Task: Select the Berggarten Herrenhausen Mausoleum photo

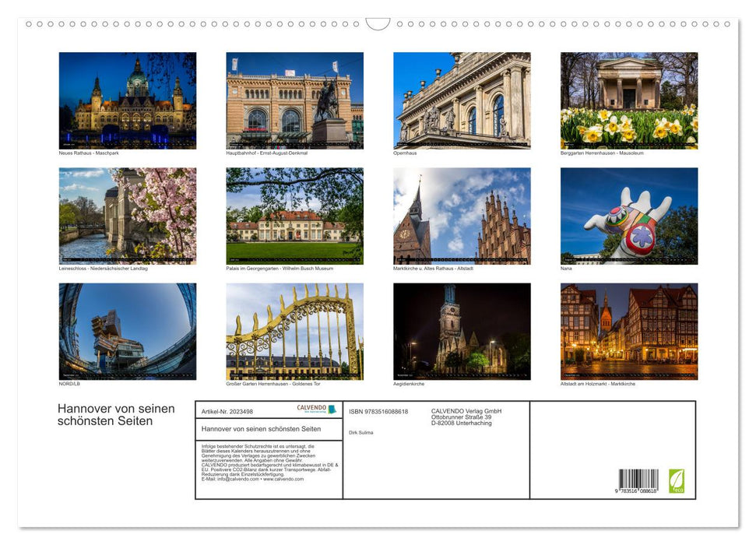Action: 629,100
